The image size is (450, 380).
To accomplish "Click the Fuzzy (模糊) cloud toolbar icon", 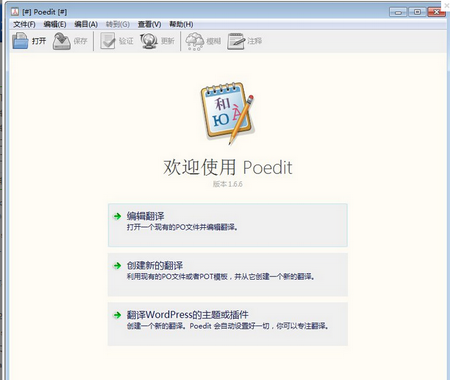I will [194, 41].
